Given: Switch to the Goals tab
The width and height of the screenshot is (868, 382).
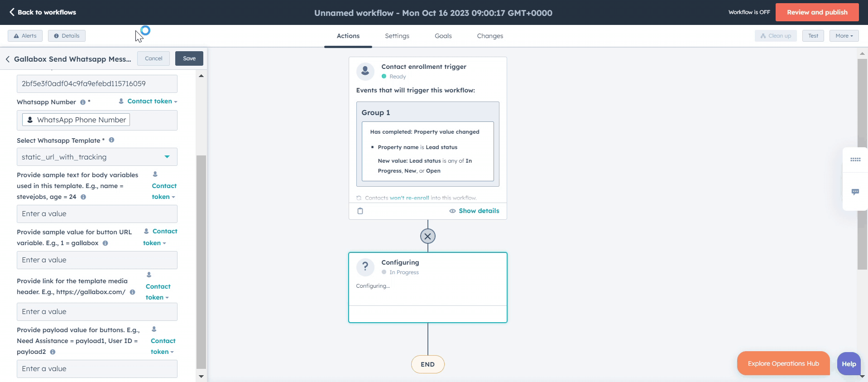Looking at the screenshot, I should [443, 36].
